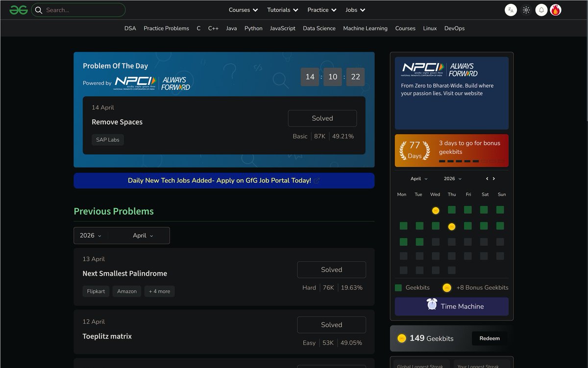Select Practice Problems in the sub nav
The width and height of the screenshot is (588, 368).
pyautogui.click(x=166, y=28)
